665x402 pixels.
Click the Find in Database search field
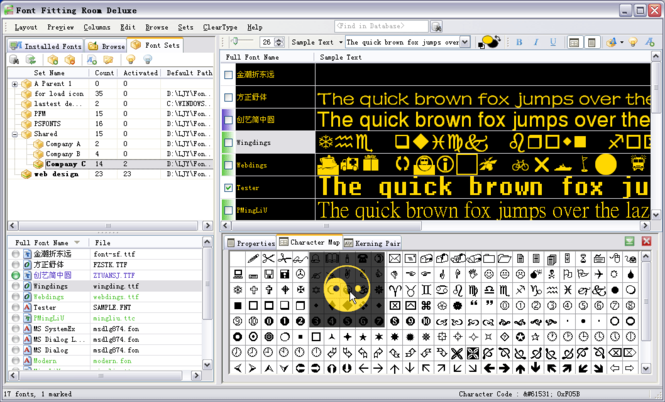coord(381,27)
